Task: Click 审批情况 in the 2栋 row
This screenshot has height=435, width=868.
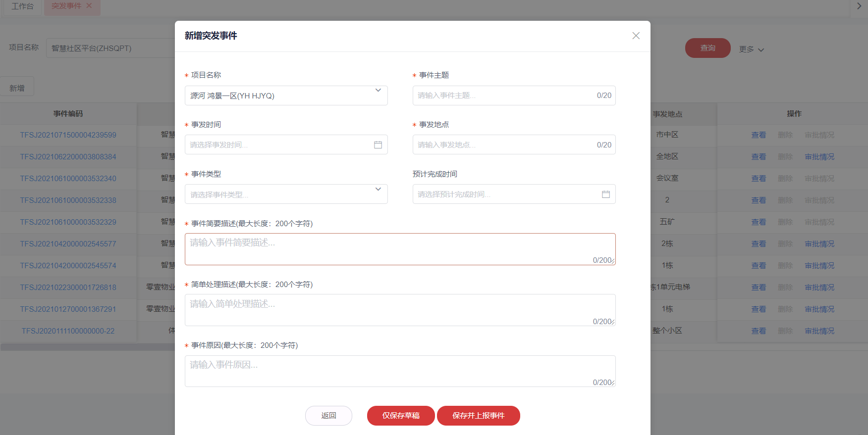Action: click(x=819, y=244)
